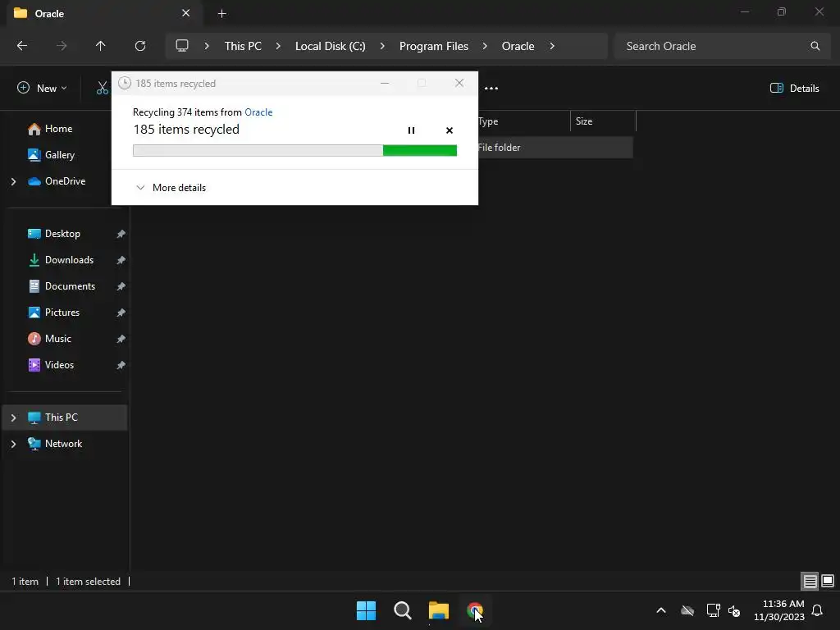Viewport: 840px width, 630px height.
Task: Click the PC monitor icon in address bar
Action: [182, 46]
